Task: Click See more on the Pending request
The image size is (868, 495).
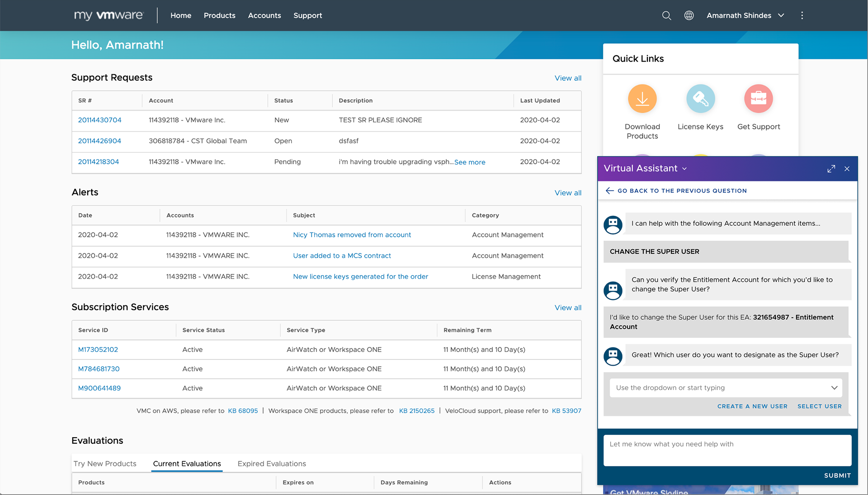Action: point(470,162)
